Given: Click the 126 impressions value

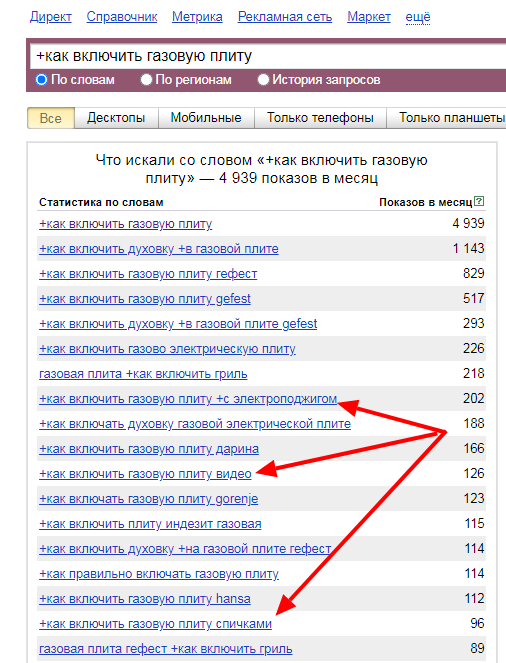Looking at the screenshot, I should coord(474,473).
